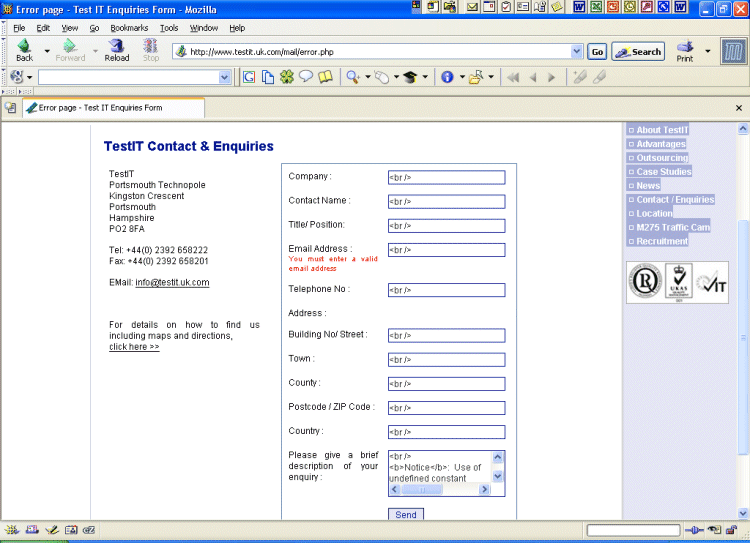Open the Print options dropdown arrow

click(x=707, y=51)
